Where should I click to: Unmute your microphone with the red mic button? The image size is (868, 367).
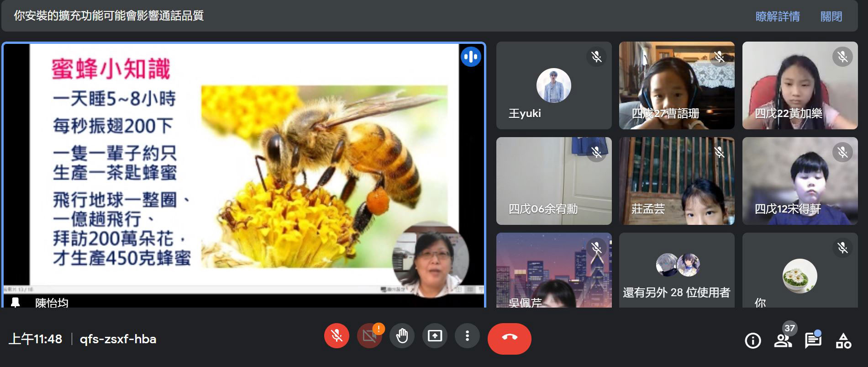click(337, 336)
